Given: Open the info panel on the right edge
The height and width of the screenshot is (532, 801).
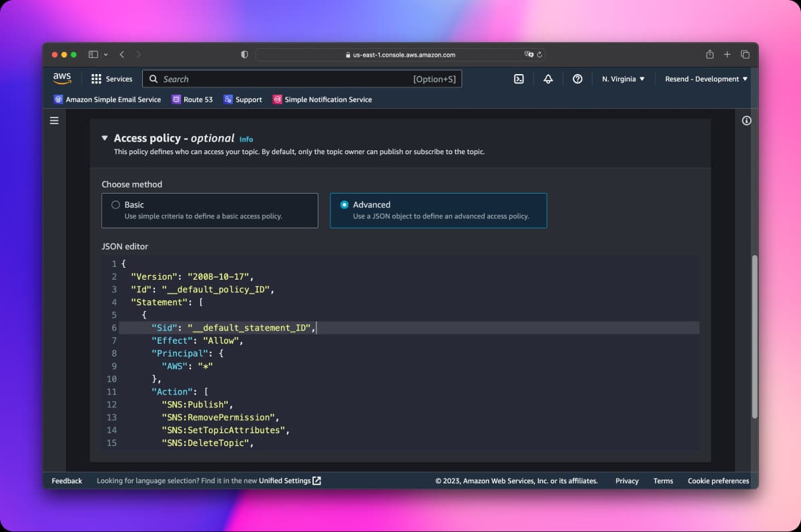Looking at the screenshot, I should 746,120.
